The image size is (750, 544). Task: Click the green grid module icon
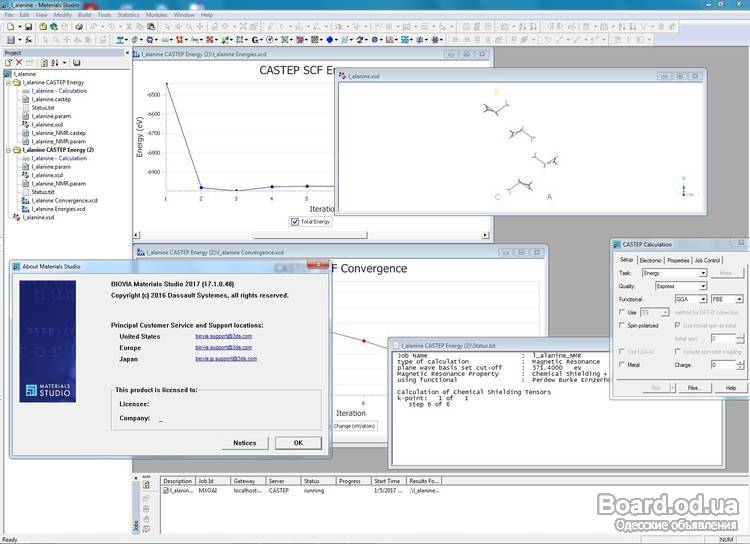284,40
